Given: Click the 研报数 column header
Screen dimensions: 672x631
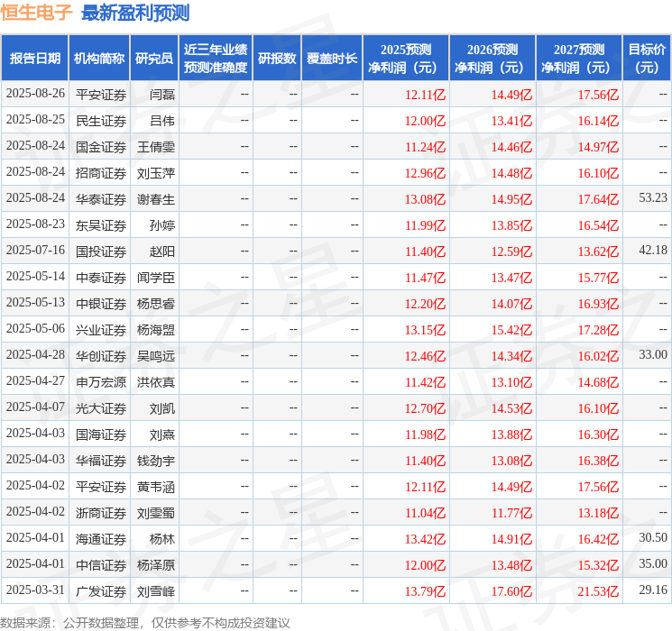Looking at the screenshot, I should click(277, 59).
